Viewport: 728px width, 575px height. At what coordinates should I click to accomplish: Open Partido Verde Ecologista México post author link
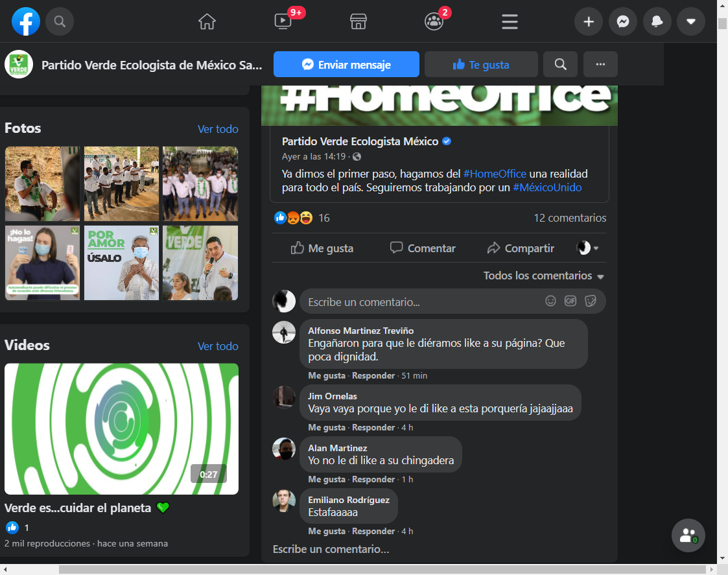pyautogui.click(x=360, y=141)
